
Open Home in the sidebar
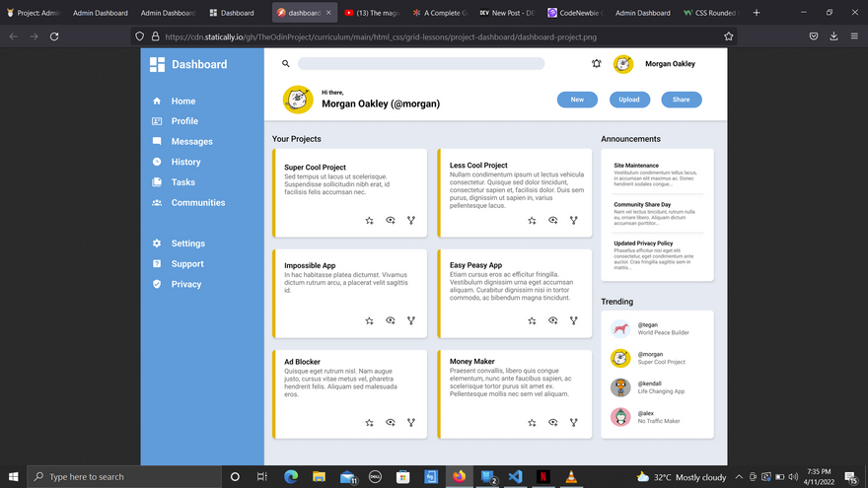182,102
